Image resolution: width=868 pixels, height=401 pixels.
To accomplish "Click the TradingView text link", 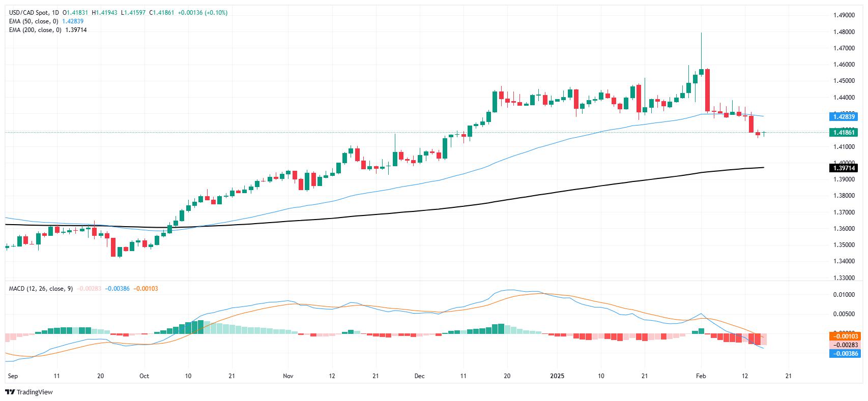I will (35, 392).
